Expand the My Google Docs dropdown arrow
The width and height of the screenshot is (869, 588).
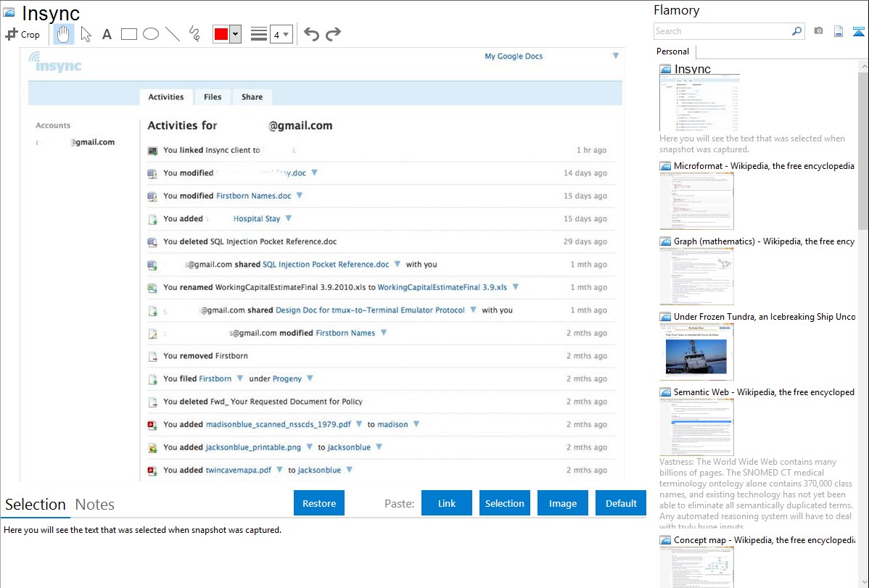point(616,56)
